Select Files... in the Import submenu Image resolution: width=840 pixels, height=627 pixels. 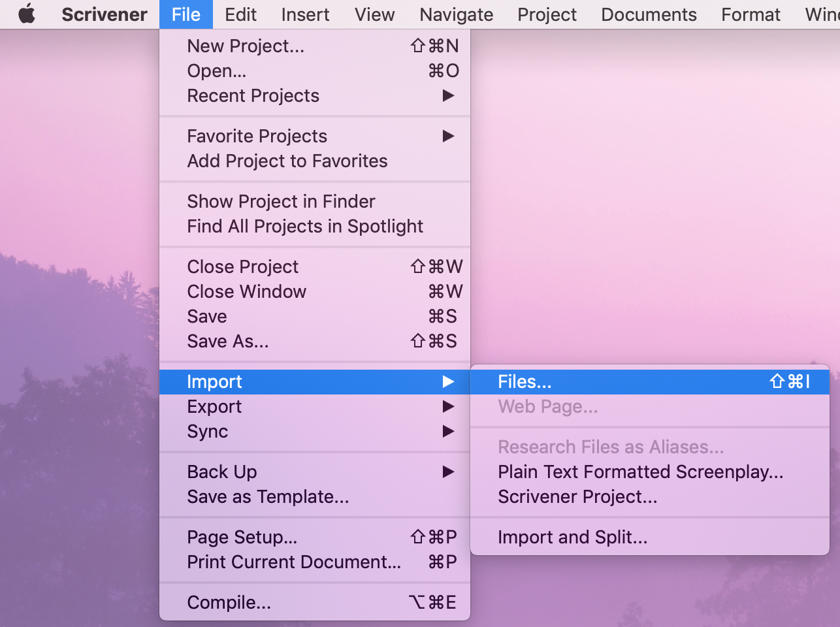[650, 381]
